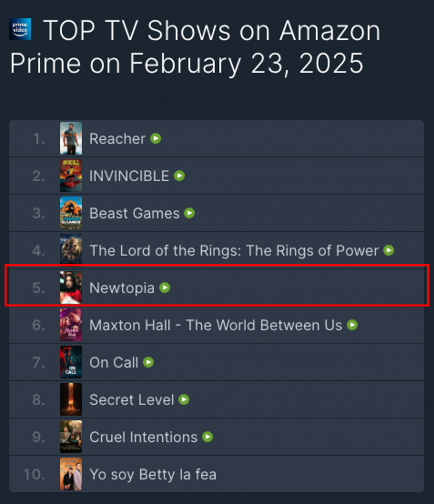Click the Prime Video logo icon
Screen dimensions: 434x504
pyautogui.click(x=20, y=29)
